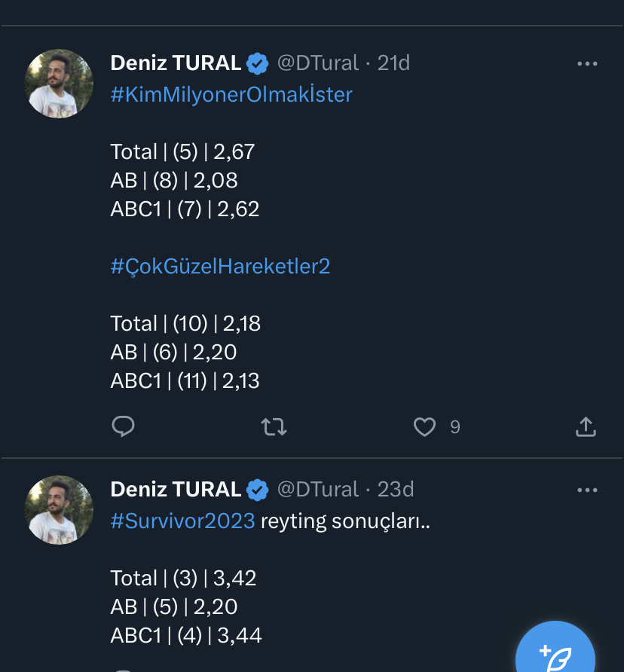Open the #ÇokGüzelHareketler2 hashtag
Image resolution: width=624 pixels, height=672 pixels.
tap(220, 267)
